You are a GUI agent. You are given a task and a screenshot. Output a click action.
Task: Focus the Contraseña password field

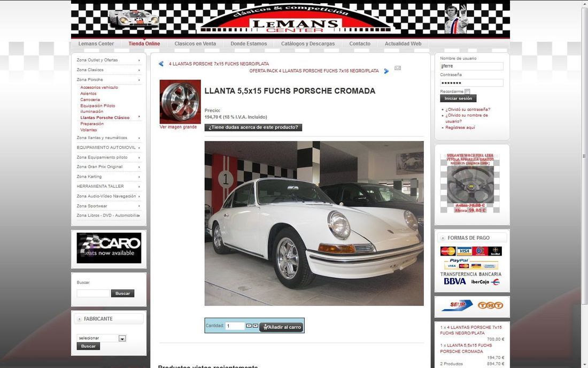tap(471, 83)
